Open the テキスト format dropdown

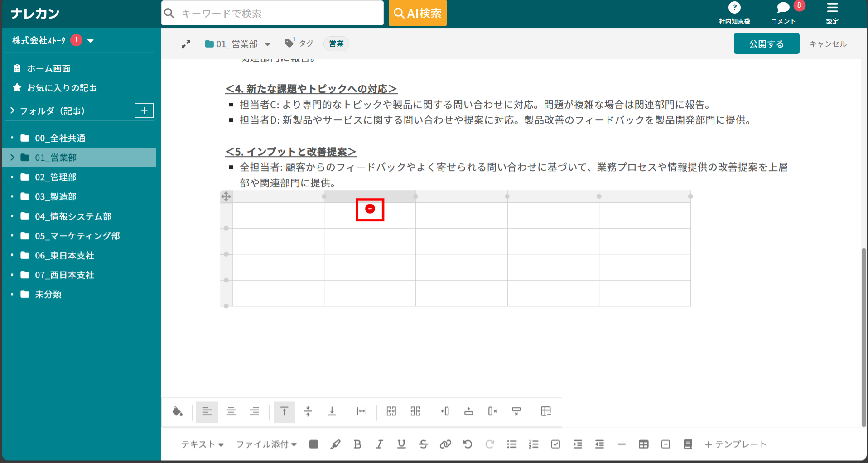click(x=203, y=444)
